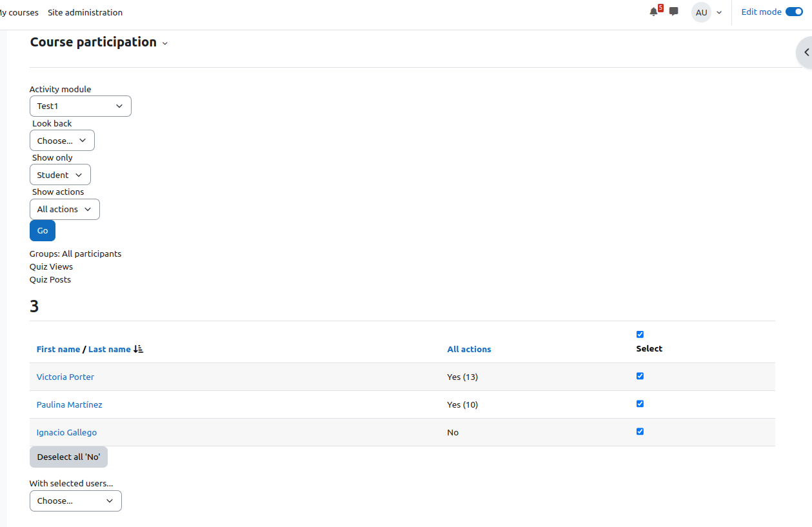Click the No actions cell for Ignacio
812x527 pixels.
(x=453, y=432)
